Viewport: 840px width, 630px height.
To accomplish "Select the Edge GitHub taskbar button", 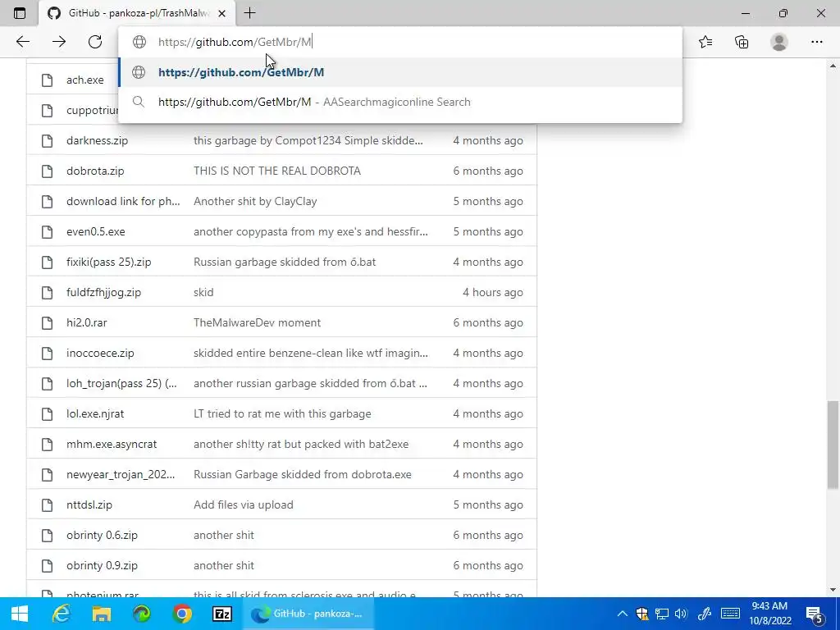I will pos(308,614).
